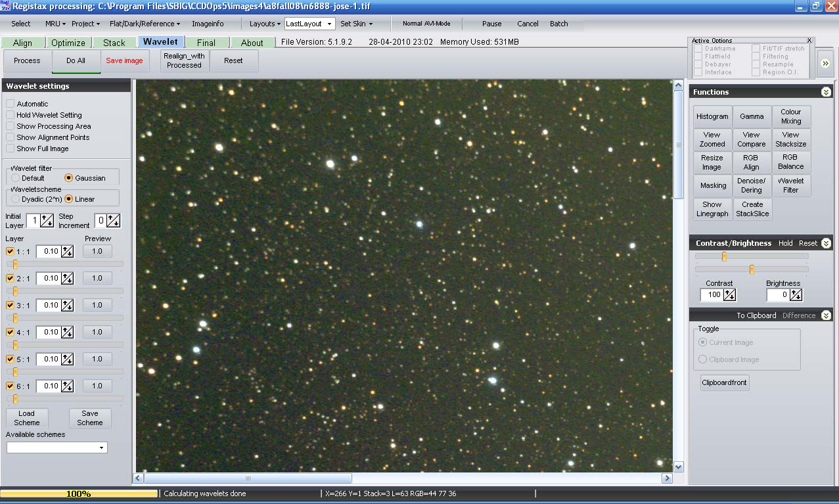Open the Set Skin dropdown

click(356, 24)
